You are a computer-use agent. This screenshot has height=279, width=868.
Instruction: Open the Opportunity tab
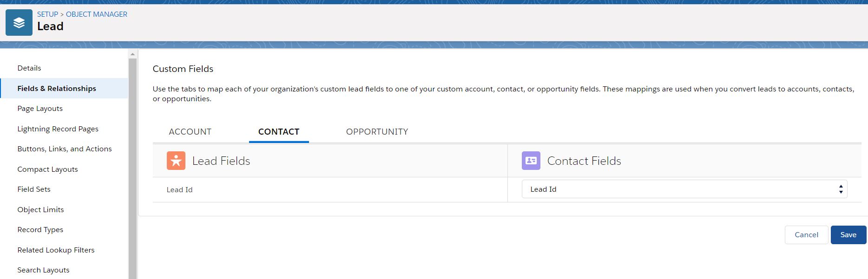[377, 132]
